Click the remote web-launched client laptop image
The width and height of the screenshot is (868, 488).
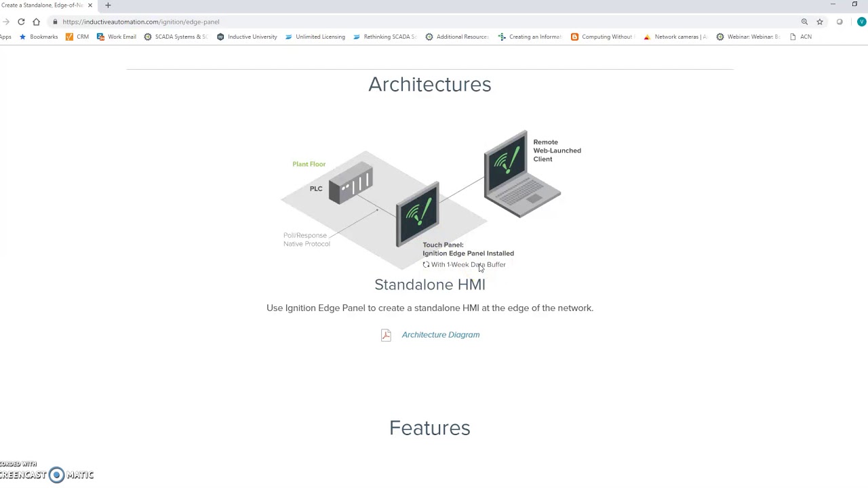(x=521, y=174)
